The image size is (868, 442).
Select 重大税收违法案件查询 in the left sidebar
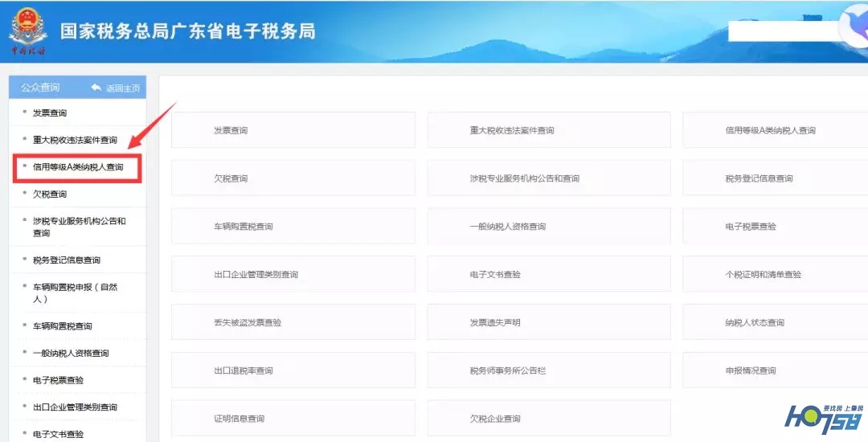77,140
